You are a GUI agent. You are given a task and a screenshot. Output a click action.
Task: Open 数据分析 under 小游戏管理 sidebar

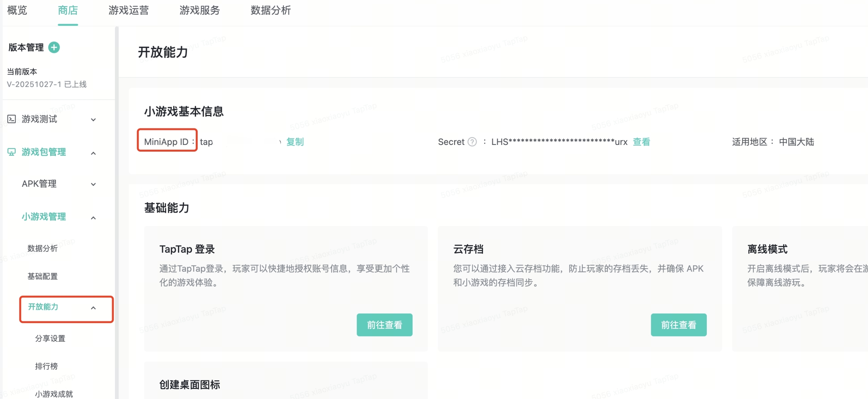(x=43, y=248)
